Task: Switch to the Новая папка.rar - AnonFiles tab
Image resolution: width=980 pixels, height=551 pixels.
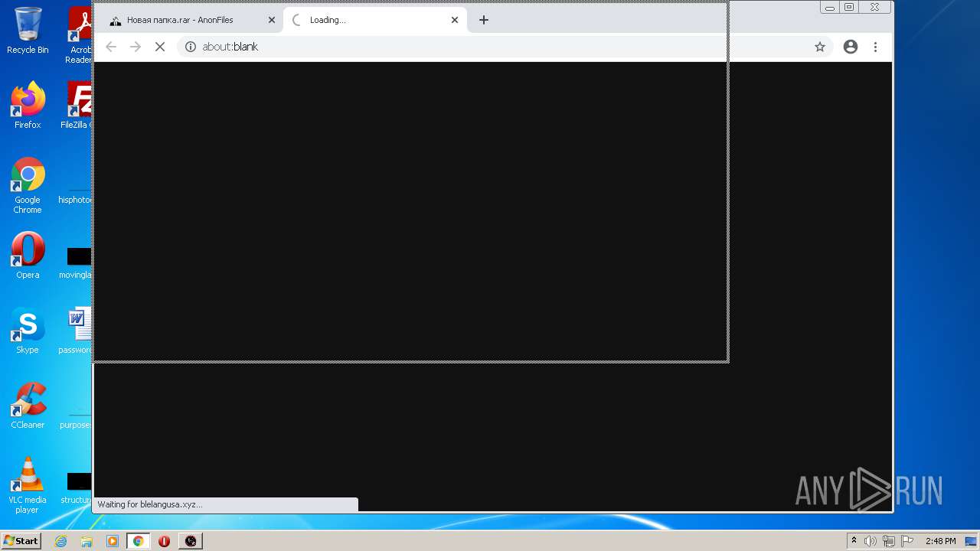Action: 191,20
